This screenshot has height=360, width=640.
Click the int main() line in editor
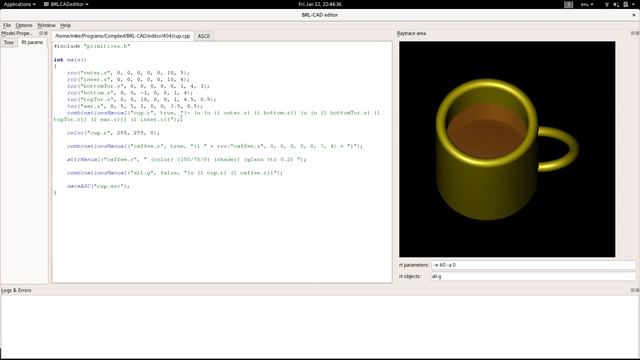(70, 60)
